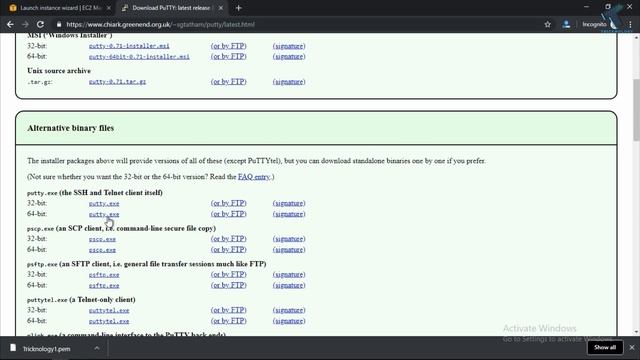
Task: Click the Alternative binary files heading
Action: coord(71,128)
